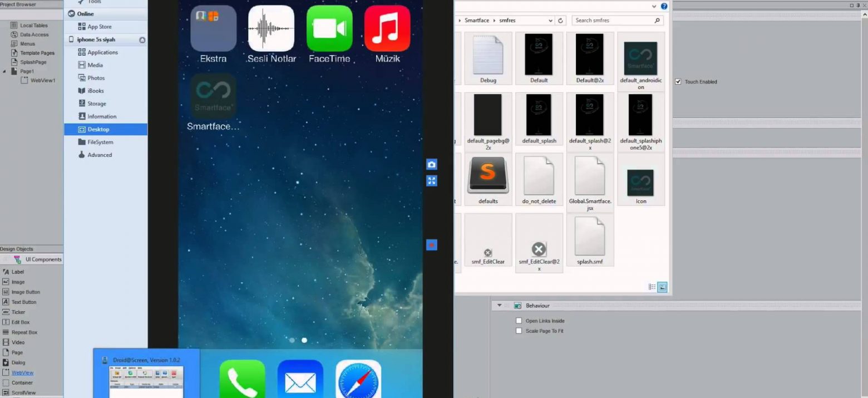Image resolution: width=868 pixels, height=398 pixels.
Task: Select FileSystem in the device sidebar
Action: pyautogui.click(x=100, y=142)
